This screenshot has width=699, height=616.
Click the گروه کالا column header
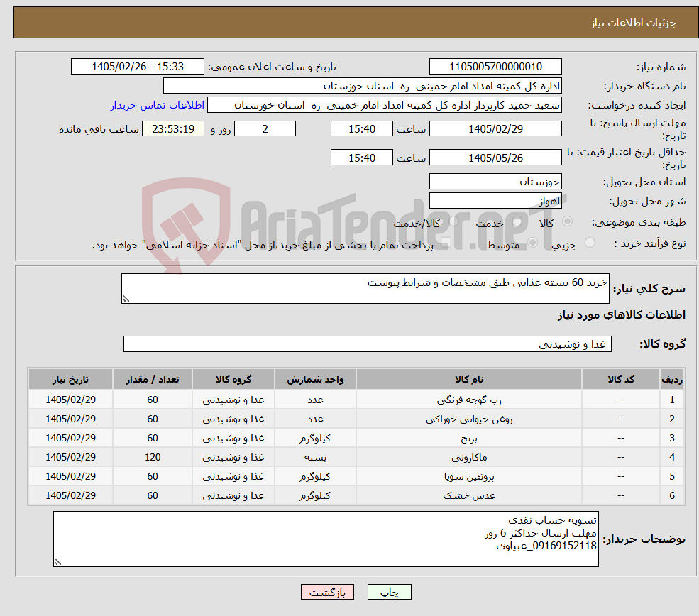233,379
